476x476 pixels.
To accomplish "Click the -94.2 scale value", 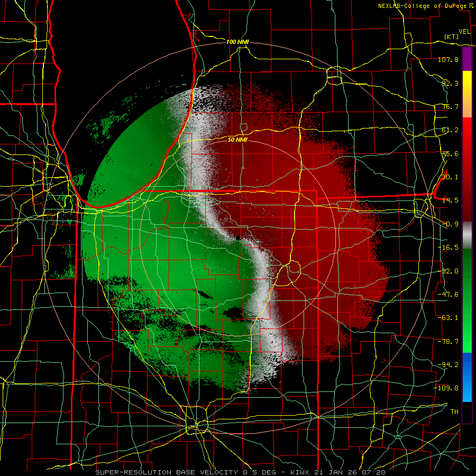I will pyautogui.click(x=448, y=365).
